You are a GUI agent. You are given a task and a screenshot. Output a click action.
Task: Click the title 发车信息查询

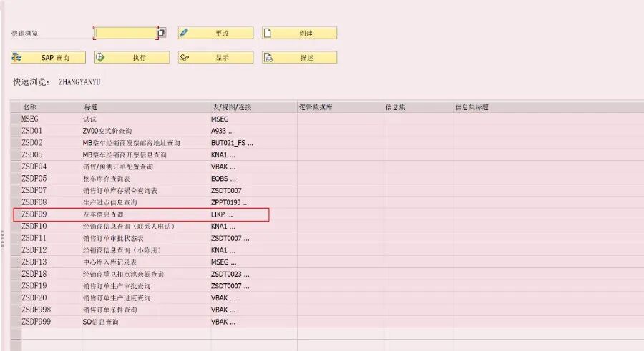[x=103, y=214]
